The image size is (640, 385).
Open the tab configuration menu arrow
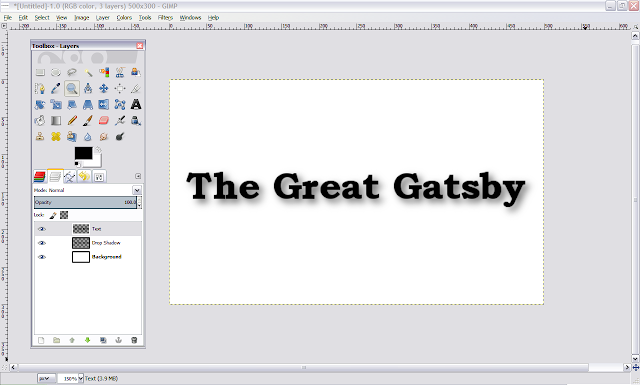tap(138, 176)
